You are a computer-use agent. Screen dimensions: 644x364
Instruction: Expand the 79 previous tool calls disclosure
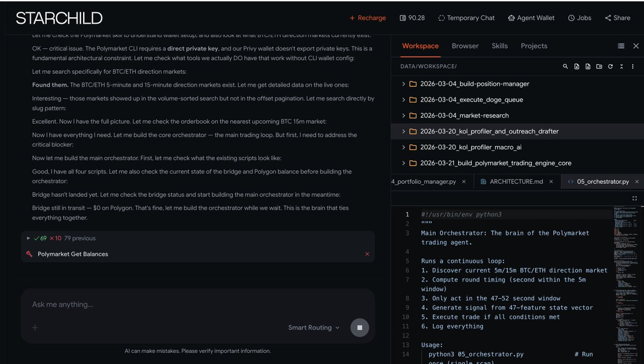(28, 238)
